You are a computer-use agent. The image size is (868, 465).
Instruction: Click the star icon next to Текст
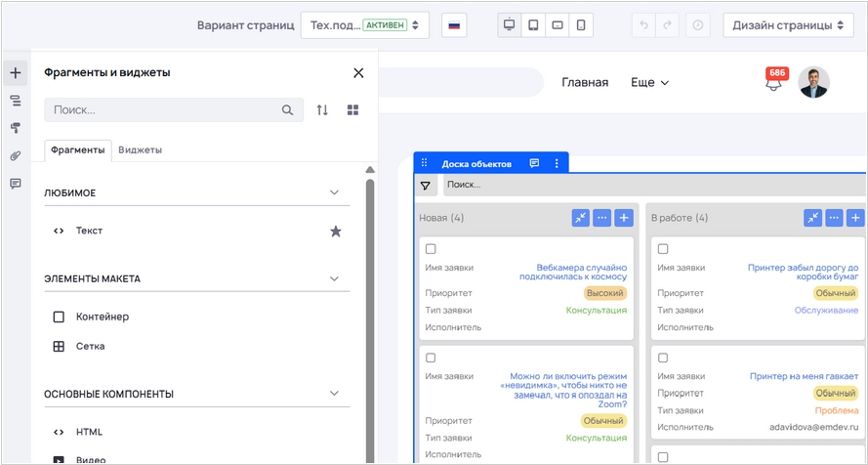pyautogui.click(x=336, y=232)
